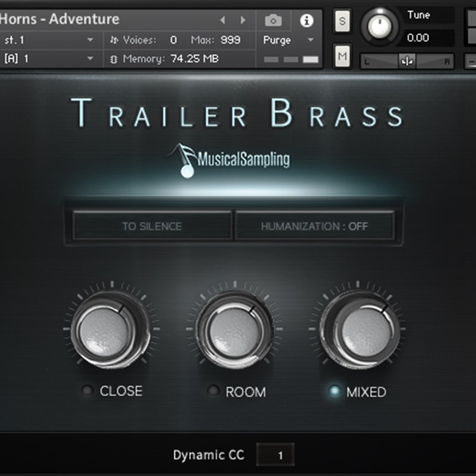Viewport: 476px width, 476px height.
Task: Go to the next instrument preset arrow
Action: (x=243, y=20)
